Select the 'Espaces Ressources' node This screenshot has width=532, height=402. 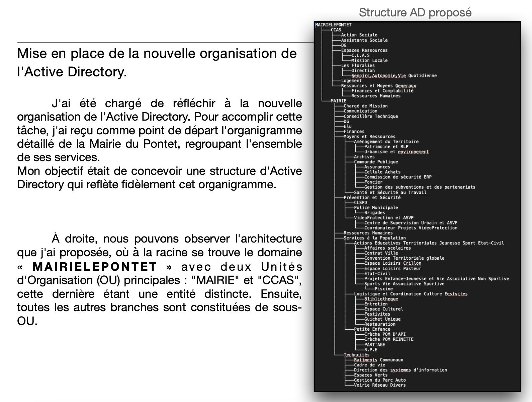(364, 50)
